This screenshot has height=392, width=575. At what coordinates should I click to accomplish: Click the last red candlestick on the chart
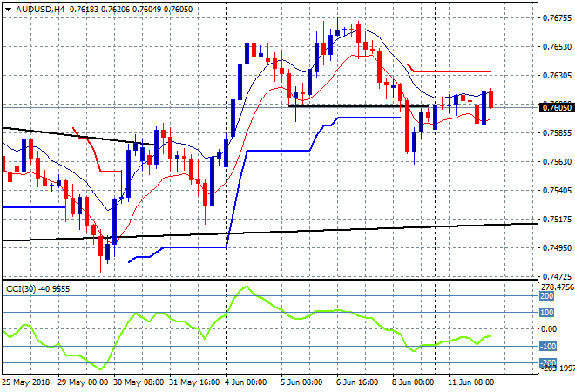coord(491,99)
